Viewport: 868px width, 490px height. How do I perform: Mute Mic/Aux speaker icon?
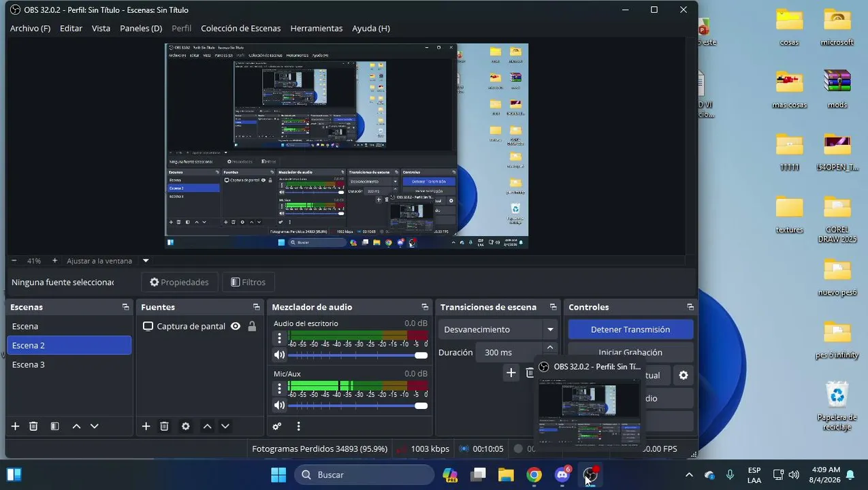(279, 406)
